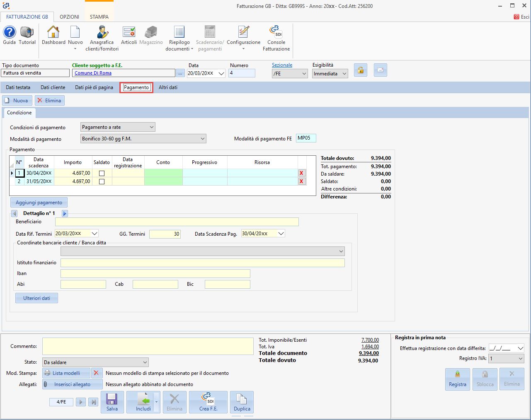
Task: Click Aggiungi pagamento button
Action: pos(39,203)
